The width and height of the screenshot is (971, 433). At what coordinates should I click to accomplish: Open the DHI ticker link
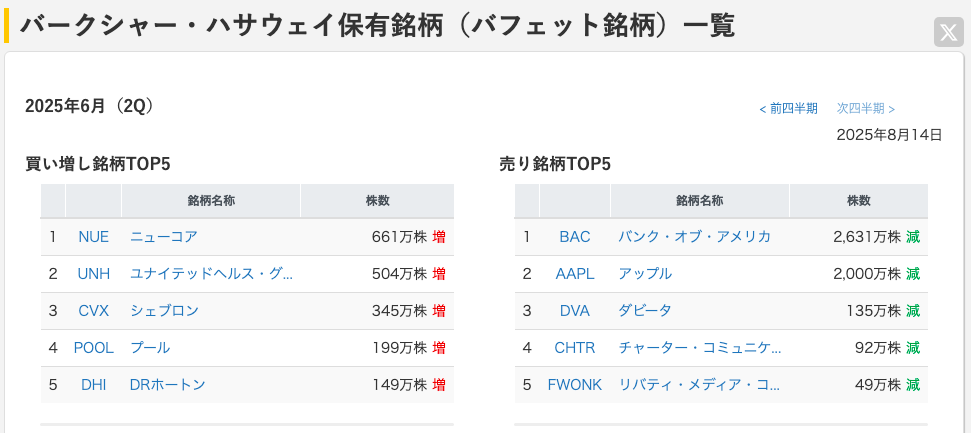(x=93, y=385)
